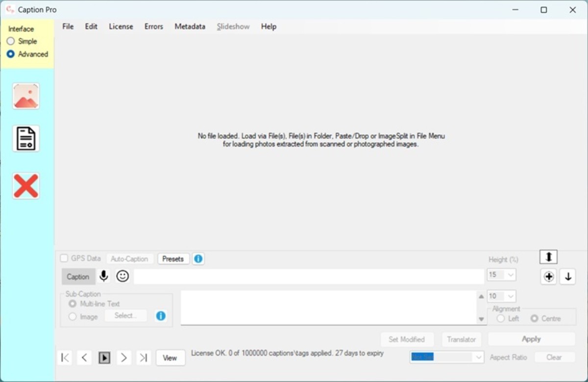This screenshot has height=382, width=588.
Task: Click the vertical caption position arrow icon
Action: point(548,256)
